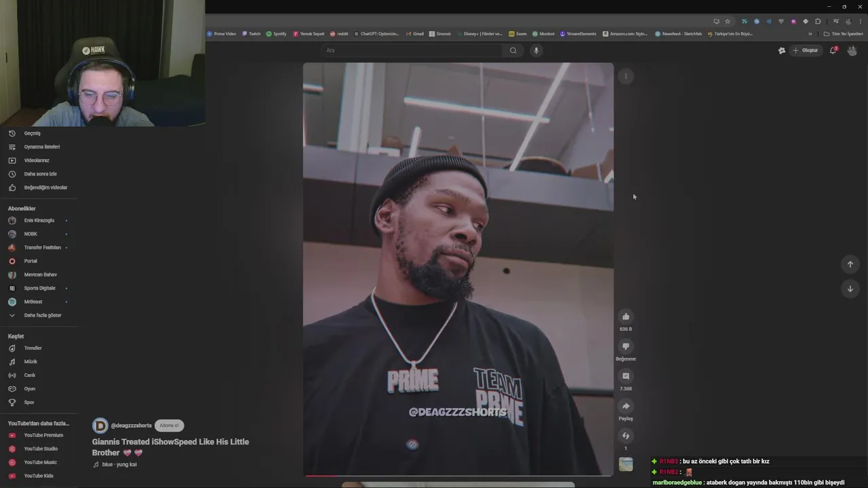Image resolution: width=868 pixels, height=488 pixels.
Task: Open Daha sonra izle list
Action: (x=39, y=174)
